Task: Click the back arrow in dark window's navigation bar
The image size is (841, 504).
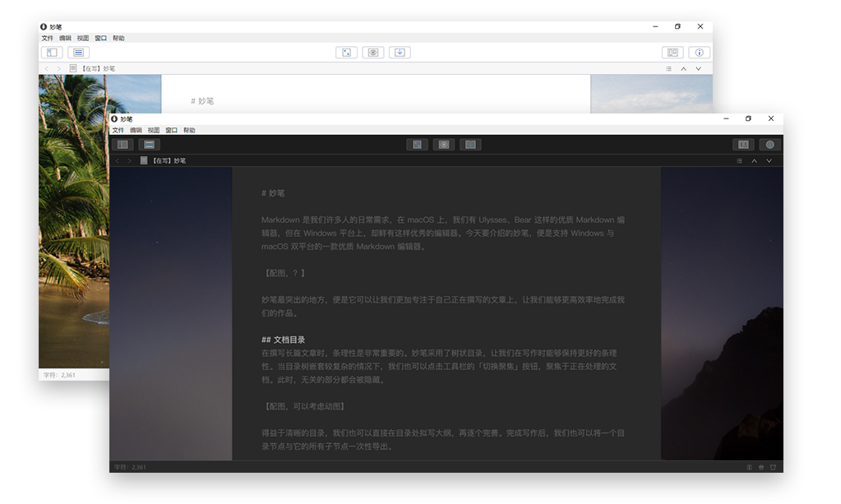Action: [117, 161]
